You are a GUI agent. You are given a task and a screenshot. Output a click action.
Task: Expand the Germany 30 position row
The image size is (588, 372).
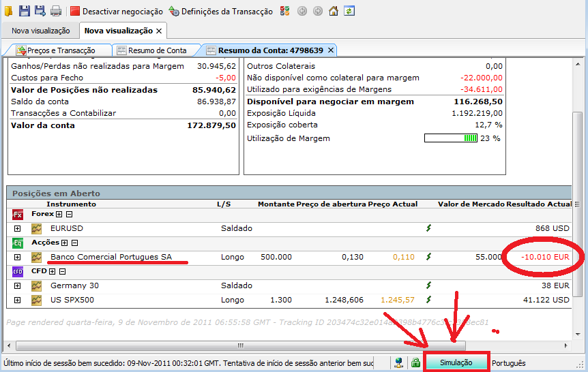coord(17,286)
